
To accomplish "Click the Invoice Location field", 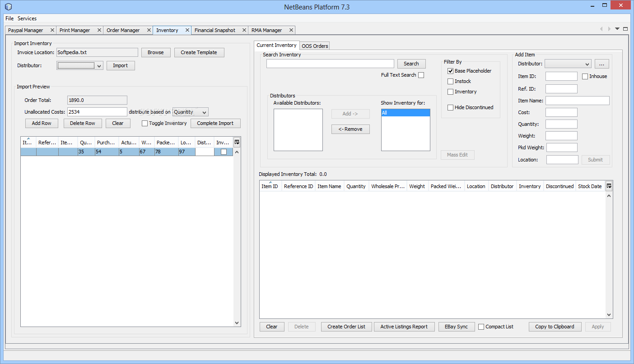I will [97, 52].
